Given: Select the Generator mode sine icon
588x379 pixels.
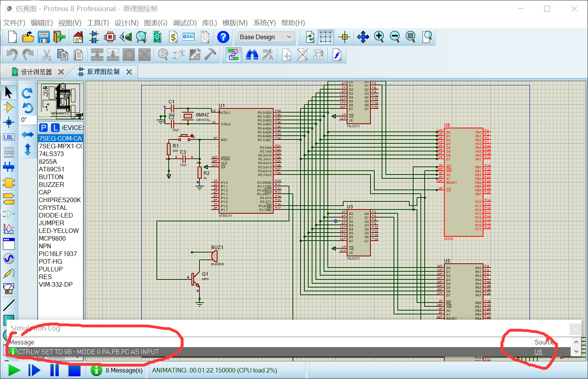Looking at the screenshot, I should click(x=8, y=258).
